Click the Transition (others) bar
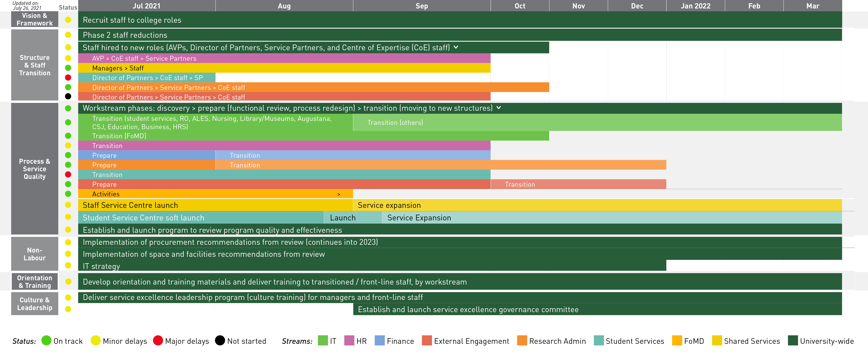The image size is (868, 358). coord(395,123)
